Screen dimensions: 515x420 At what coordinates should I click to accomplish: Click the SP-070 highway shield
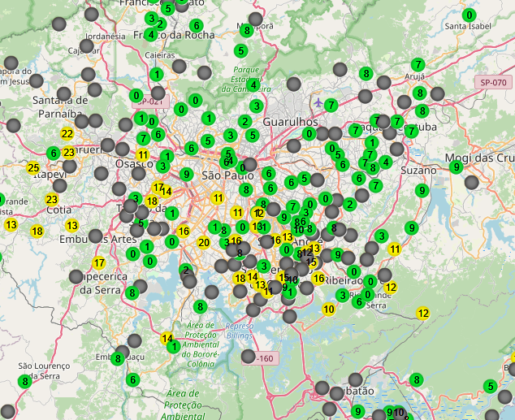pyautogui.click(x=492, y=82)
